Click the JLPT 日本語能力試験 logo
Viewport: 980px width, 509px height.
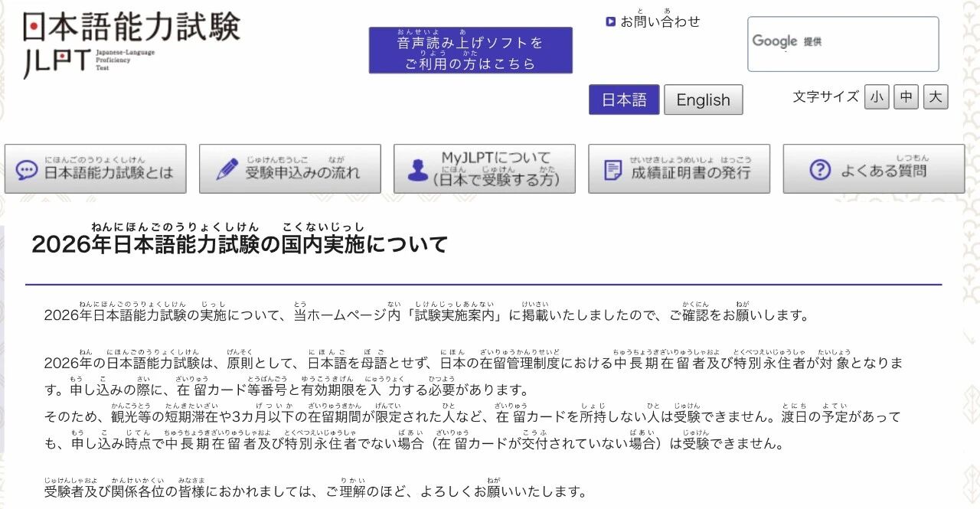click(x=131, y=44)
